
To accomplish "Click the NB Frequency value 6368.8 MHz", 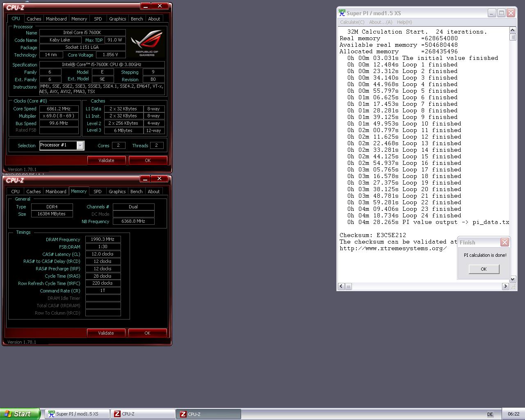I will pyautogui.click(x=134, y=221).
